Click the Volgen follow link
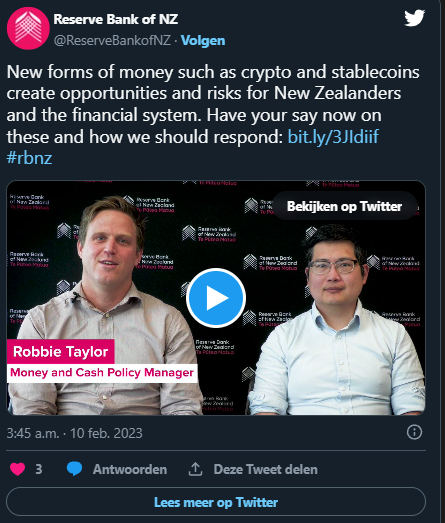Image resolution: width=445 pixels, height=523 pixels. point(203,41)
